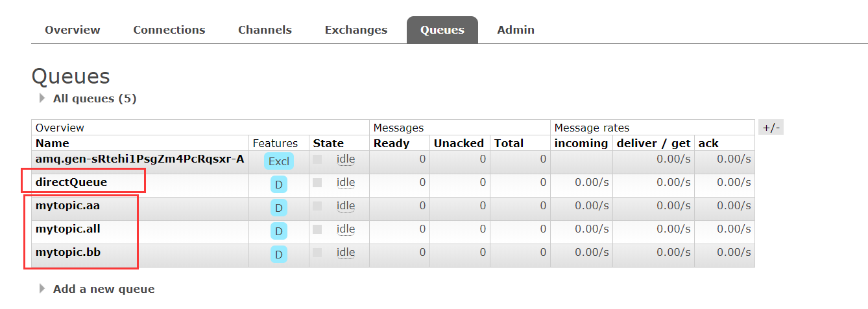The image size is (868, 309).
Task: Click state indicator square for directQueue
Action: [317, 183]
